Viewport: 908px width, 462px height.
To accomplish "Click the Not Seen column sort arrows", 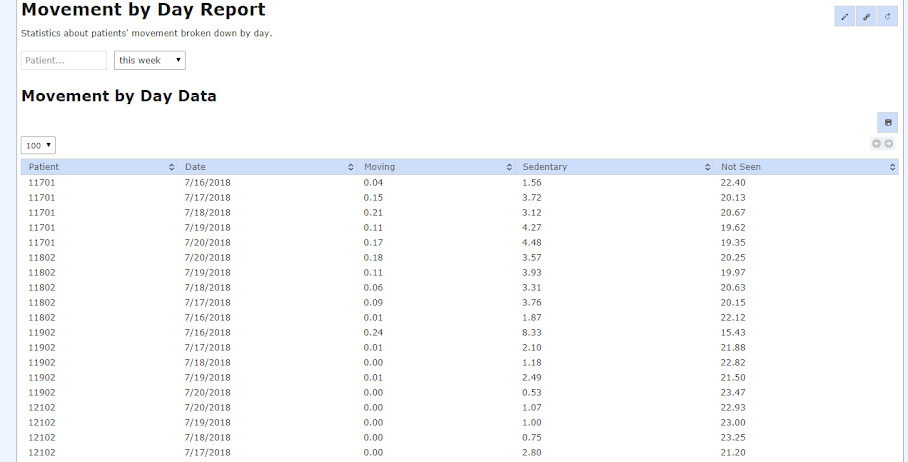I will click(892, 167).
